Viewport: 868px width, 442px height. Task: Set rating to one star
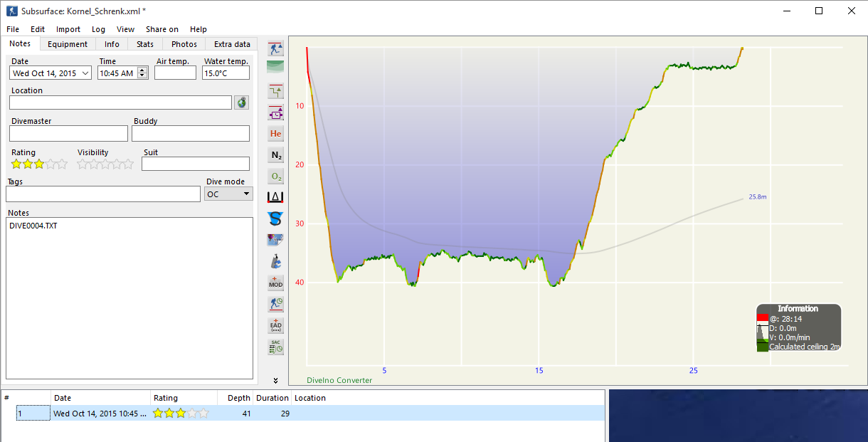(x=16, y=164)
